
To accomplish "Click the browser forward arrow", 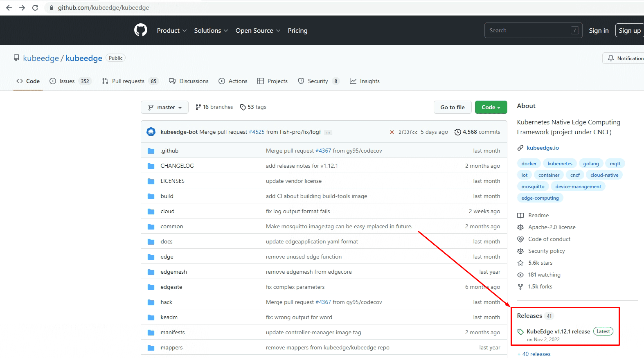I will [x=22, y=8].
